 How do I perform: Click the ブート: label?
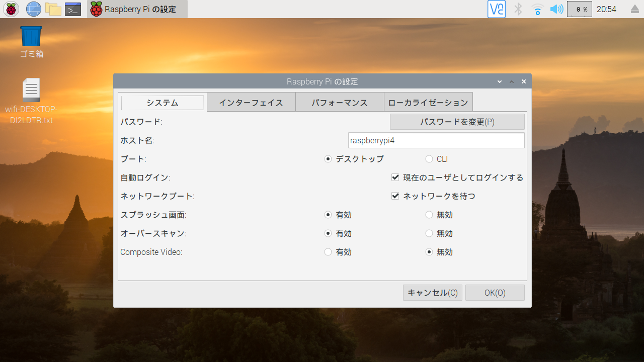coord(133,159)
